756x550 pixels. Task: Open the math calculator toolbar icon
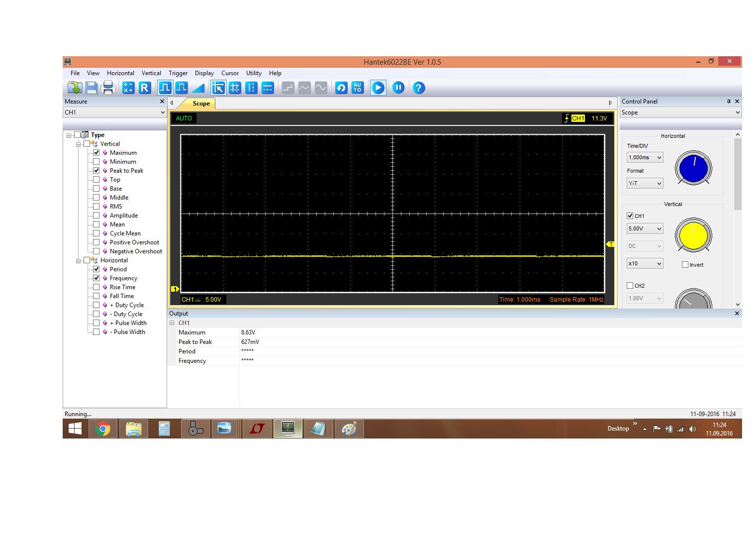(x=128, y=88)
